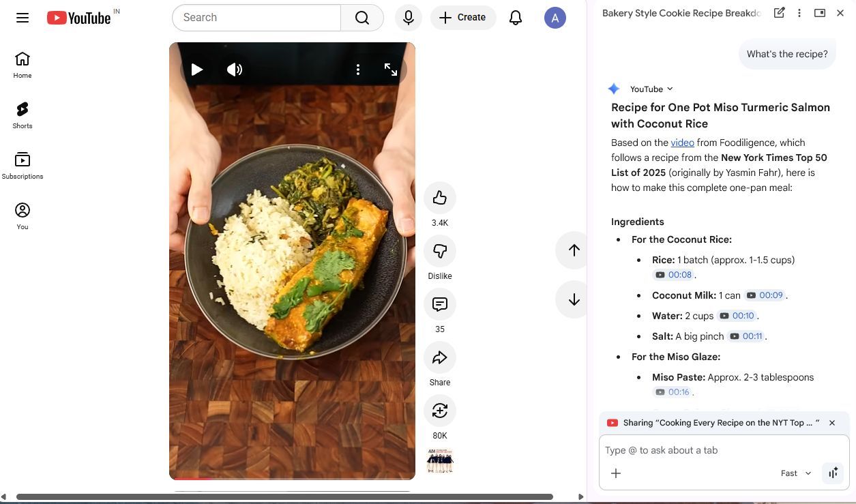Jump to timestamp 00:08
The image size is (856, 504).
pyautogui.click(x=674, y=275)
